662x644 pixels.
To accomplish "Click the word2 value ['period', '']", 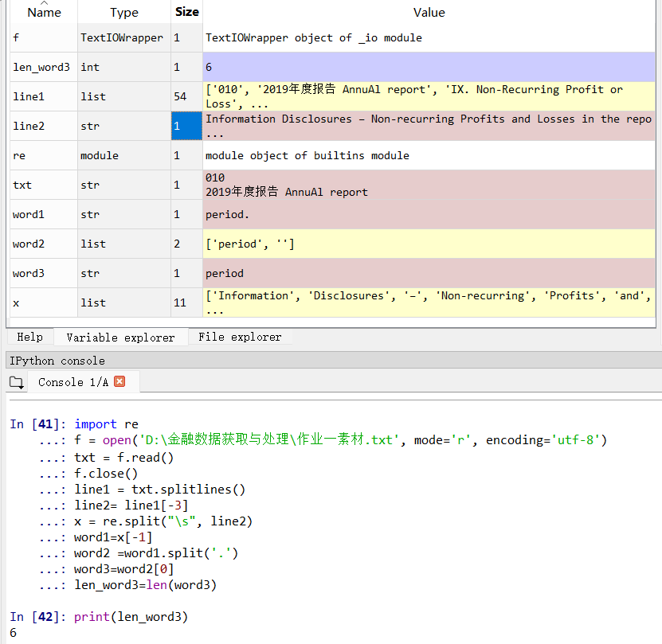I will [429, 244].
